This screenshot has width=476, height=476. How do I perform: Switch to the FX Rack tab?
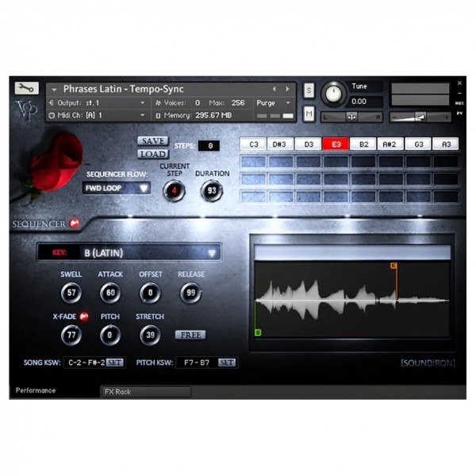(x=146, y=392)
